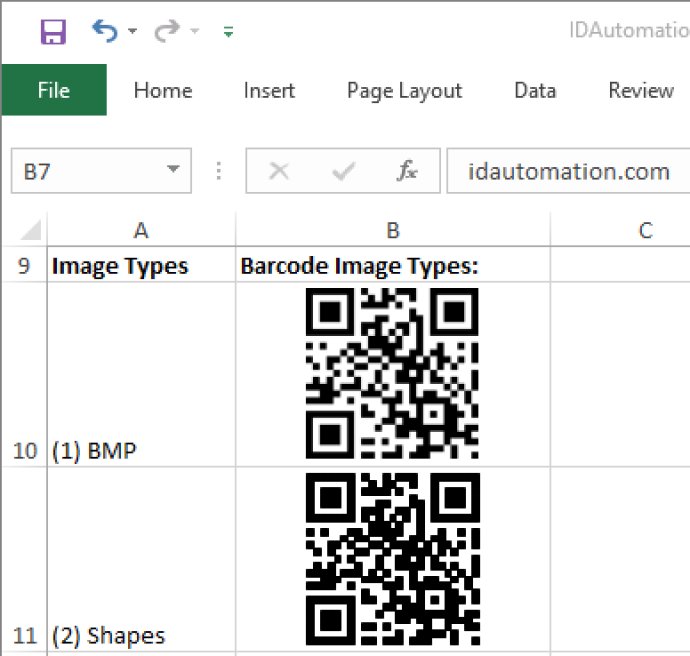
Task: Open Customize Quick Access Toolbar dropdown
Action: [228, 32]
